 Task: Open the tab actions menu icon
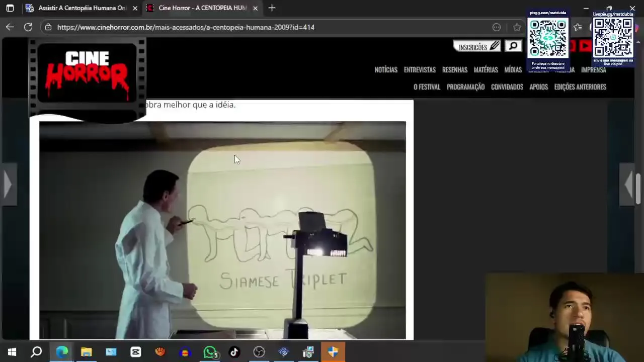pos(10,8)
